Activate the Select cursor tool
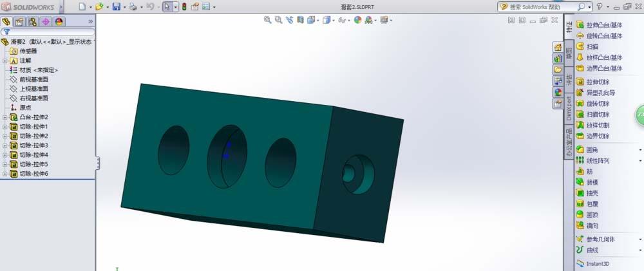 pyautogui.click(x=167, y=6)
